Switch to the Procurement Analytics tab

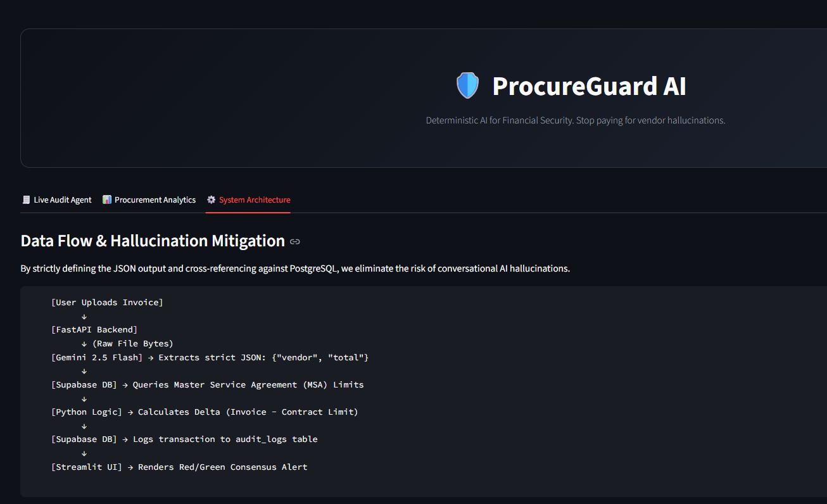pos(149,199)
